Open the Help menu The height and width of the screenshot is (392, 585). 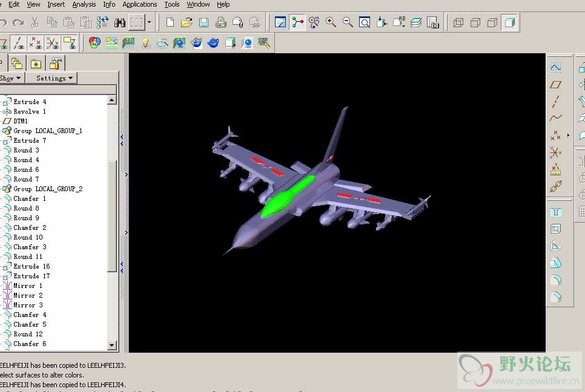tap(223, 4)
